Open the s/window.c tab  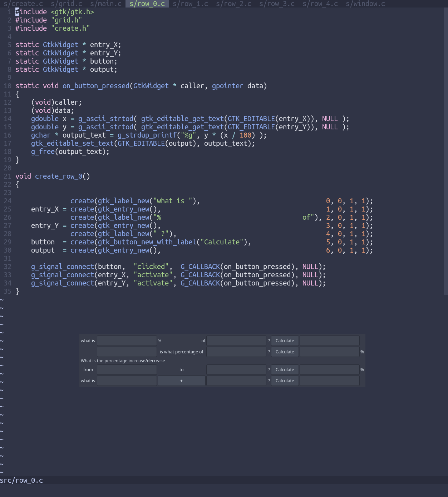(365, 4)
